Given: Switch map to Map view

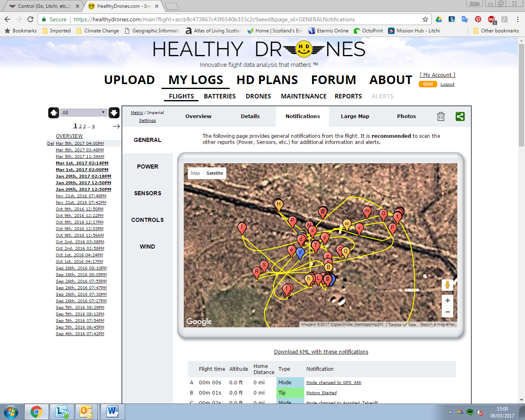Looking at the screenshot, I should click(x=196, y=173).
